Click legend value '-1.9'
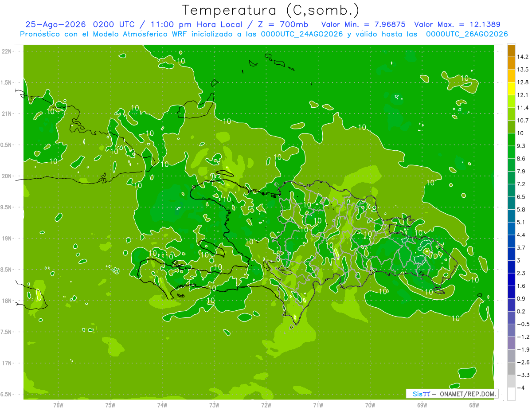The width and height of the screenshot is (532, 411). tap(523, 350)
